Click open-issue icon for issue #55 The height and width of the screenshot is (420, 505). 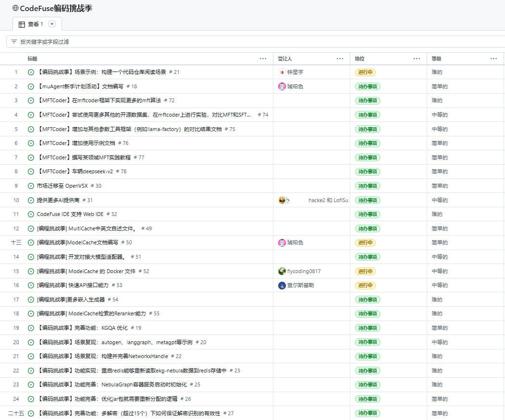pyautogui.click(x=31, y=313)
